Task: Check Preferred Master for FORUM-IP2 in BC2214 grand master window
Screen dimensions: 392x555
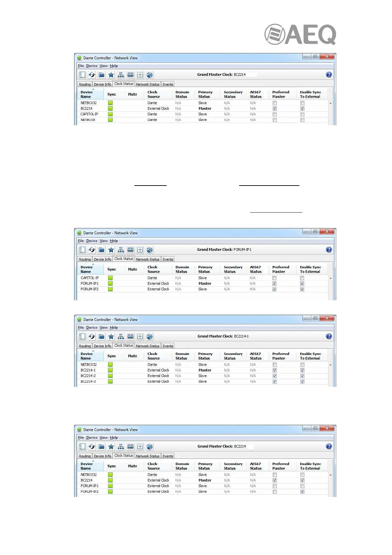Action: 275,492
